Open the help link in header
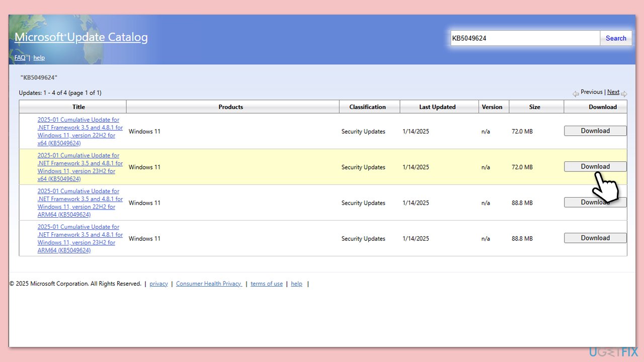Screen dimensions: 644x362 click(39, 58)
